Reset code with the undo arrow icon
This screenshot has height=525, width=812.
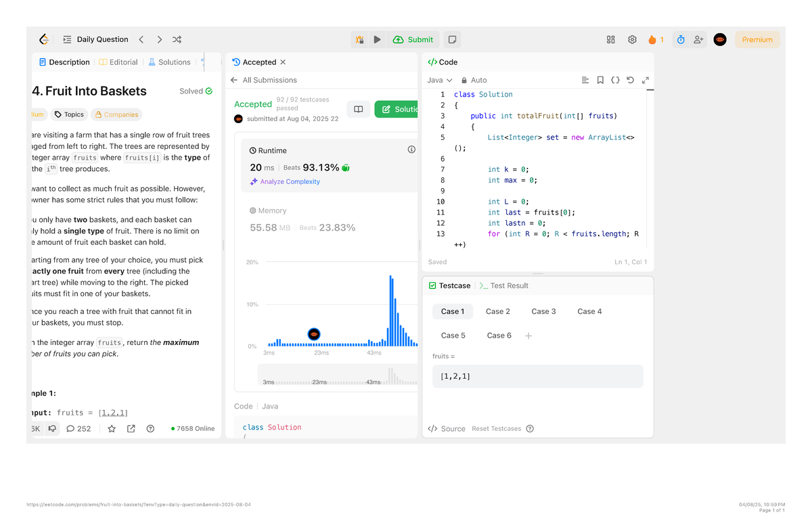630,80
